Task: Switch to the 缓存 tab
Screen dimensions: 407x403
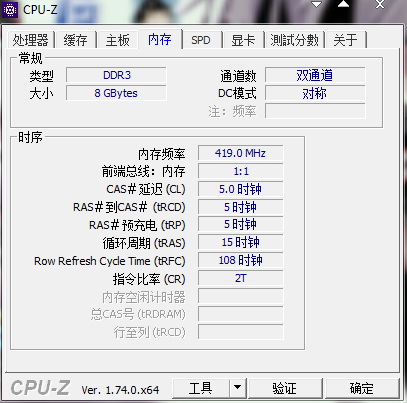Action: point(75,40)
